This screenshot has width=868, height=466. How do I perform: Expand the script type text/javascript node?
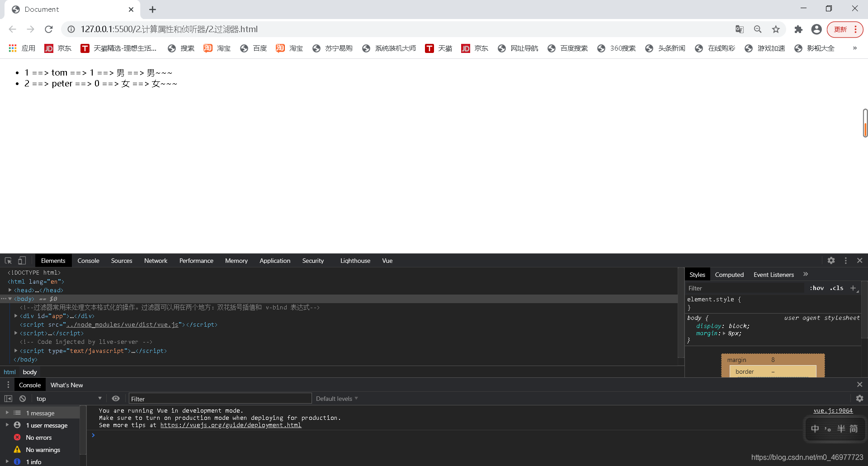(16, 351)
